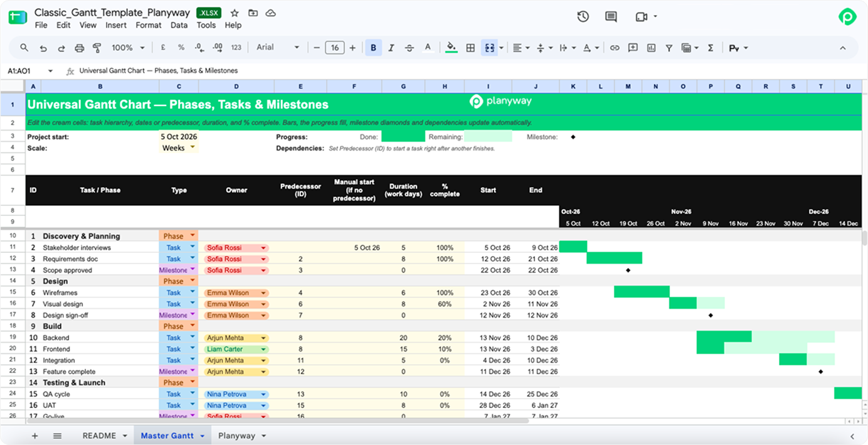Increase font size with plus button
This screenshot has width=868, height=445.
coord(352,48)
